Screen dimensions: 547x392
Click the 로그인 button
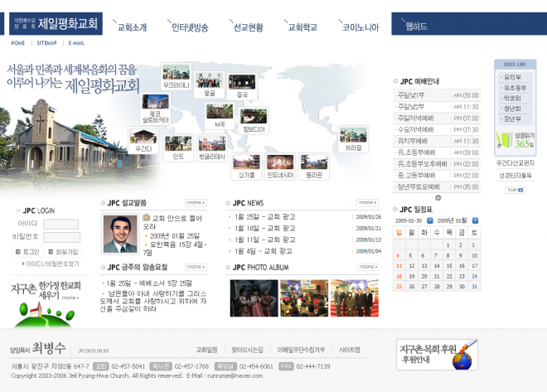[29, 251]
